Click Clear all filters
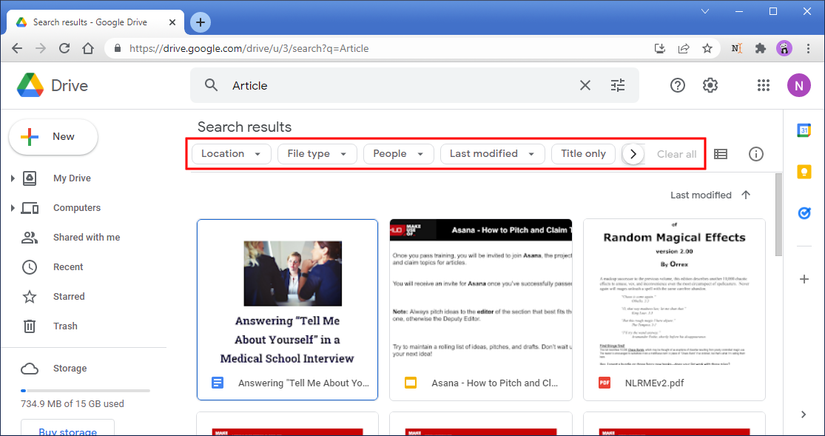 pos(677,154)
